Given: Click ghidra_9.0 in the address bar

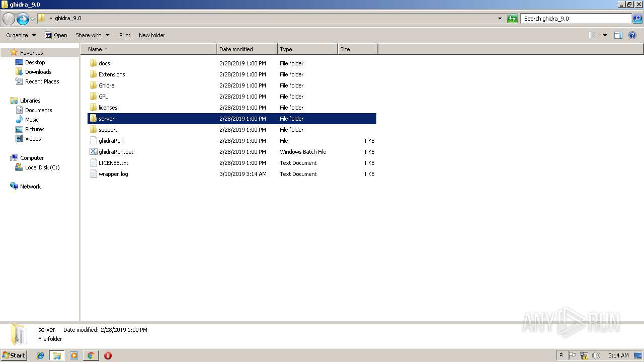Looking at the screenshot, I should pyautogui.click(x=68, y=19).
